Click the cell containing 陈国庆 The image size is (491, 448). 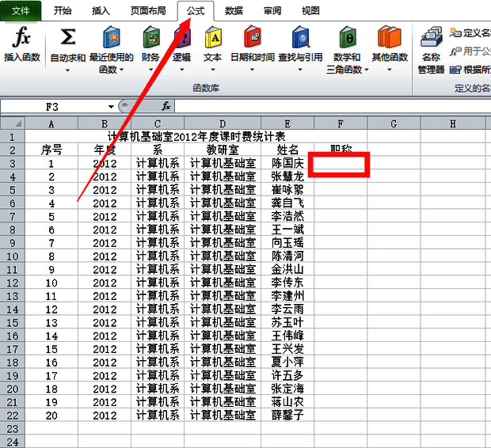[x=287, y=163]
